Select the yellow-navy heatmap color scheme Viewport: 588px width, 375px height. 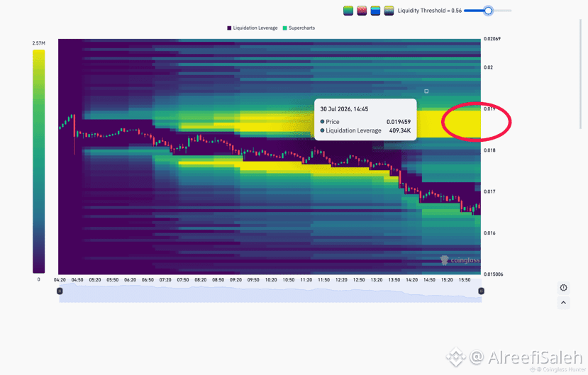(389, 11)
